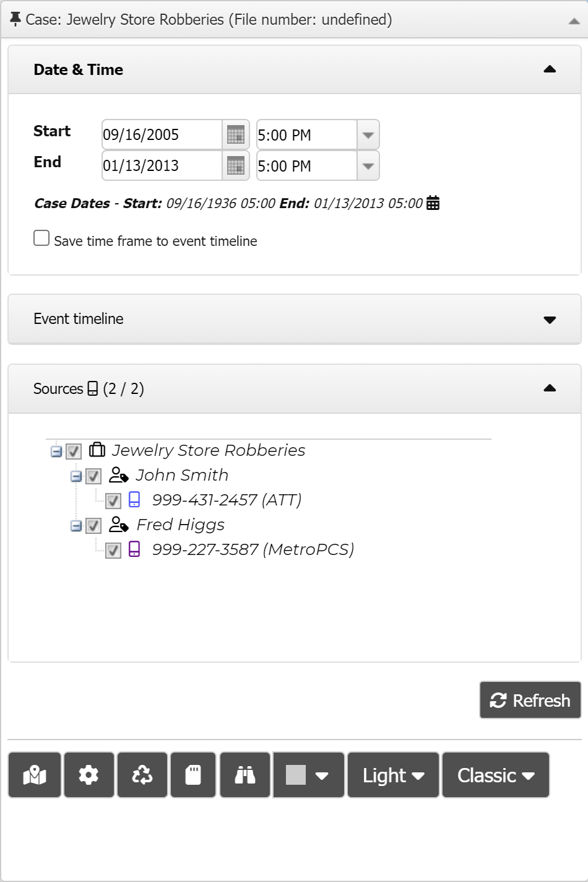
Task: Click the pin icon next to Case title
Action: [x=15, y=19]
